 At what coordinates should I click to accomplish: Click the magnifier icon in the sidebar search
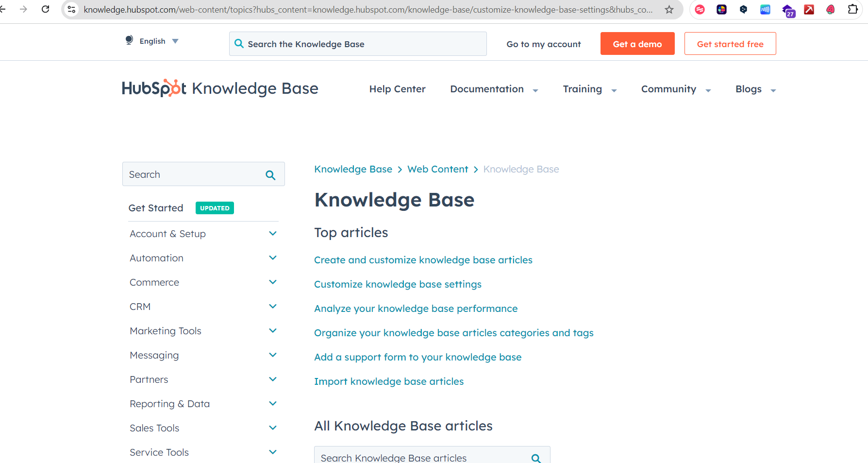click(270, 174)
